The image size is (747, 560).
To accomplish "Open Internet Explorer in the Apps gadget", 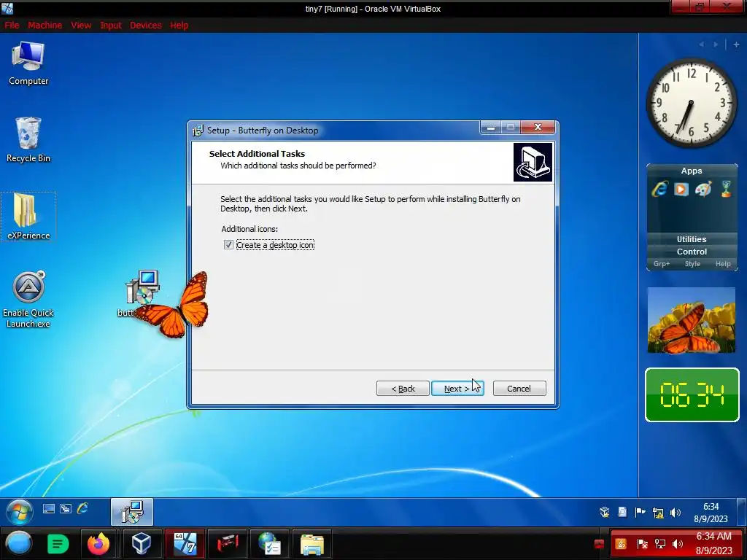I will tap(659, 189).
